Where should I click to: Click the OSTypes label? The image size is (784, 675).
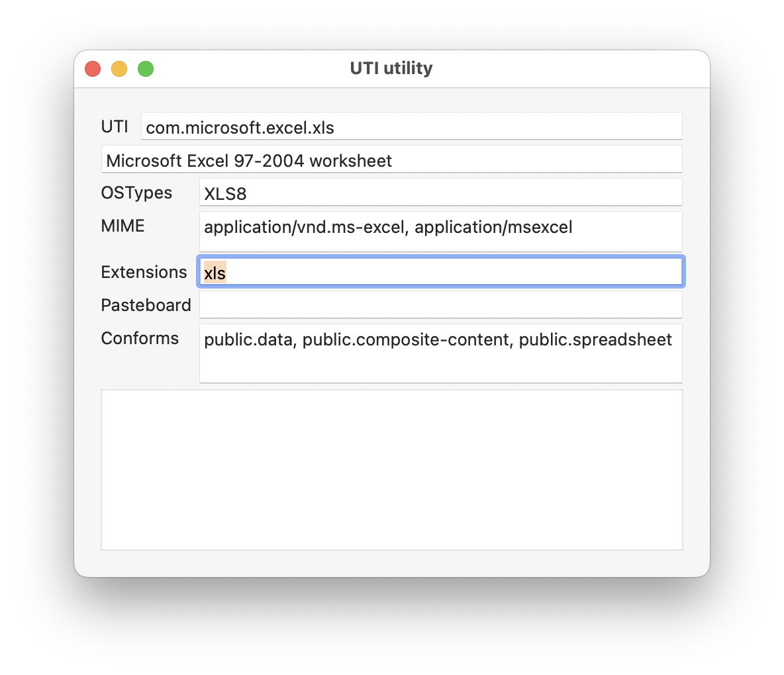click(x=136, y=193)
